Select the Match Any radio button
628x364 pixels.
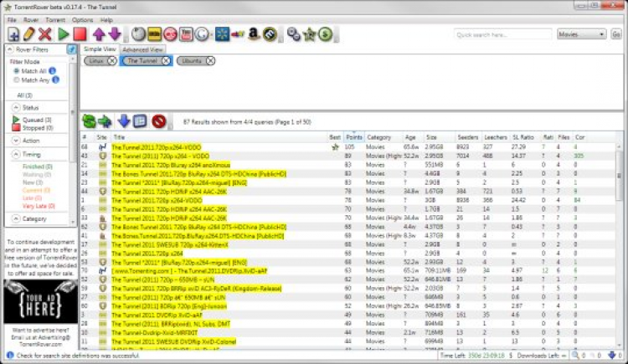click(x=17, y=80)
